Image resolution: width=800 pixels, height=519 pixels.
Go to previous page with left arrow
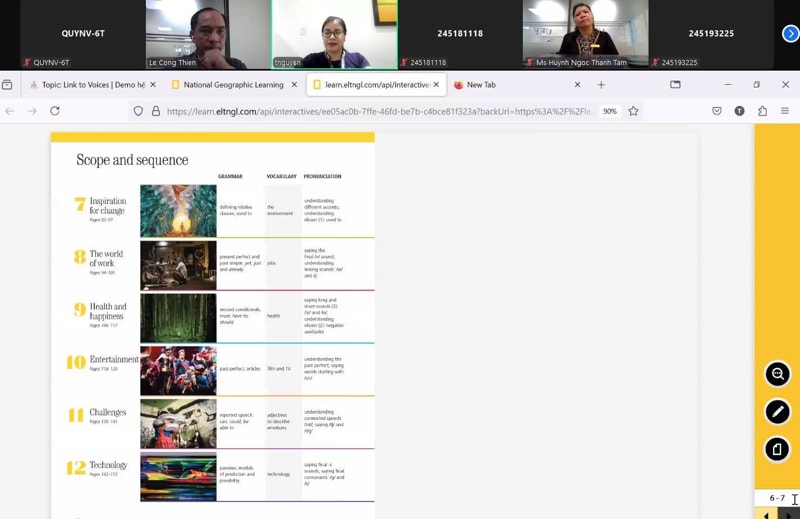(x=766, y=514)
